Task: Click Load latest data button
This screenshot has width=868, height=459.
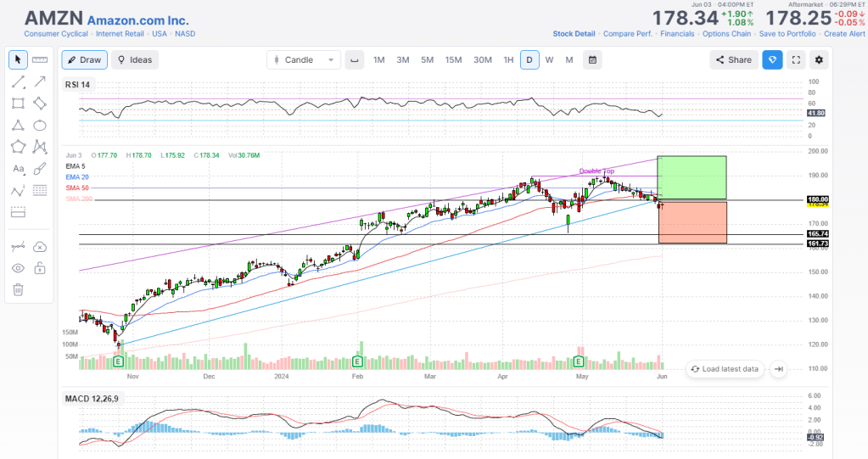Action: tap(724, 369)
